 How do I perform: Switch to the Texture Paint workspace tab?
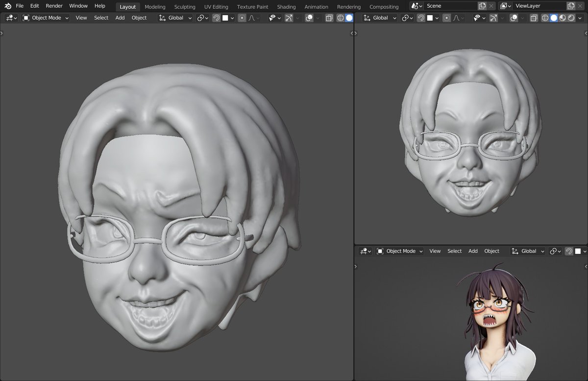pos(252,7)
